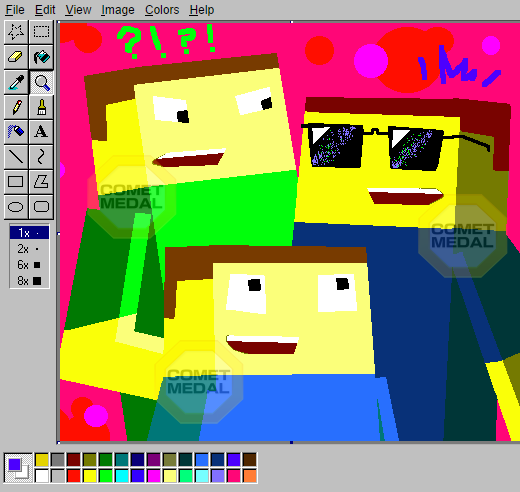Open the File menu
Viewport: 520px width, 492px height.
tap(15, 10)
